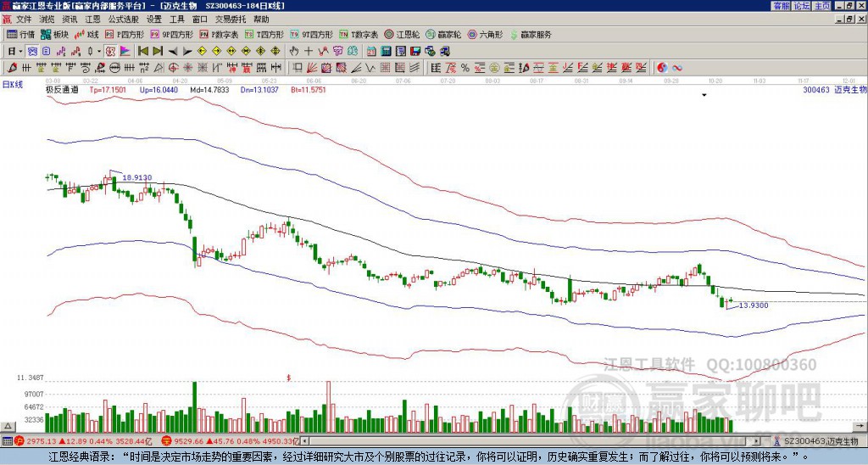Click the 极反通道 indicator name
Image resolution: width=868 pixels, height=465 pixels.
[62, 89]
